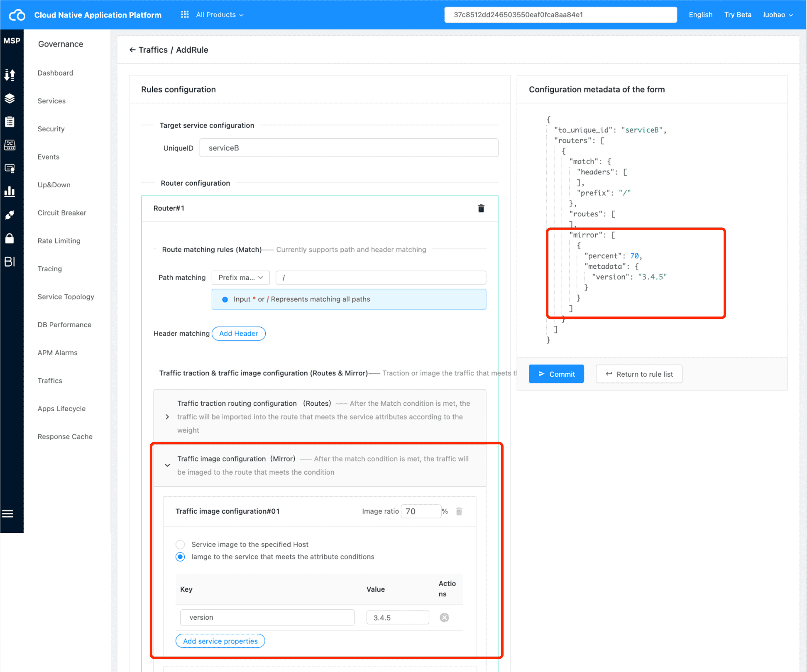807x672 pixels.
Task: Select the clipboard list rail icon
Action: [10, 122]
